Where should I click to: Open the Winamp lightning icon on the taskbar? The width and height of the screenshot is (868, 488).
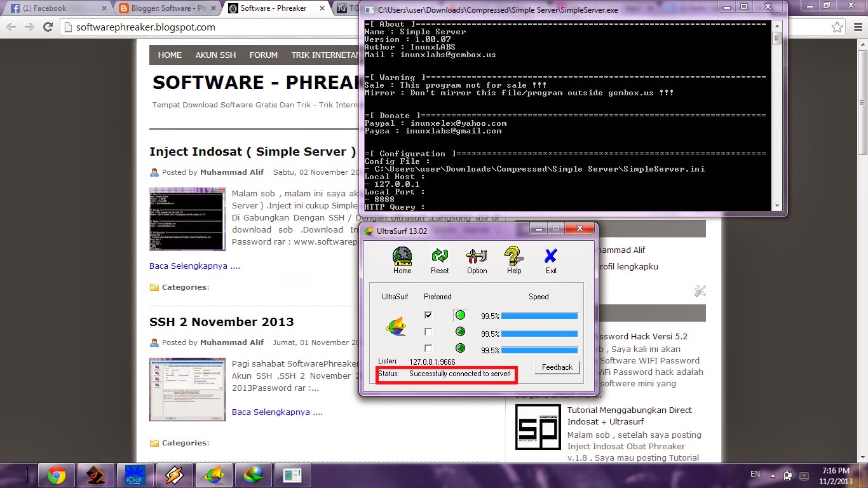click(173, 475)
